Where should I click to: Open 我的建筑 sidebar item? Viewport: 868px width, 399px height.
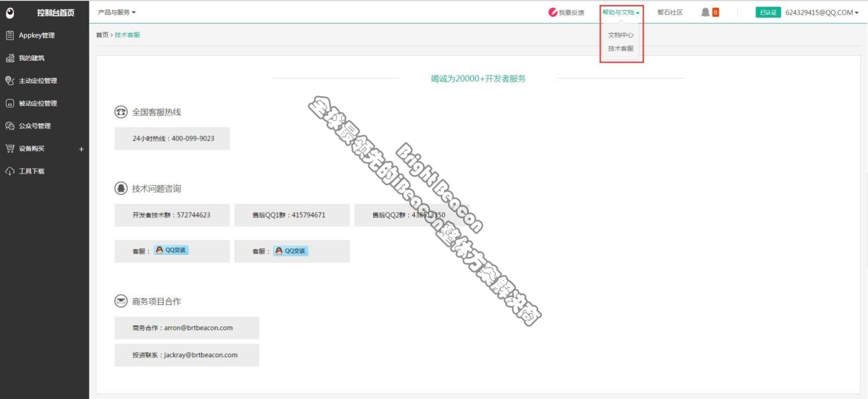[x=31, y=58]
